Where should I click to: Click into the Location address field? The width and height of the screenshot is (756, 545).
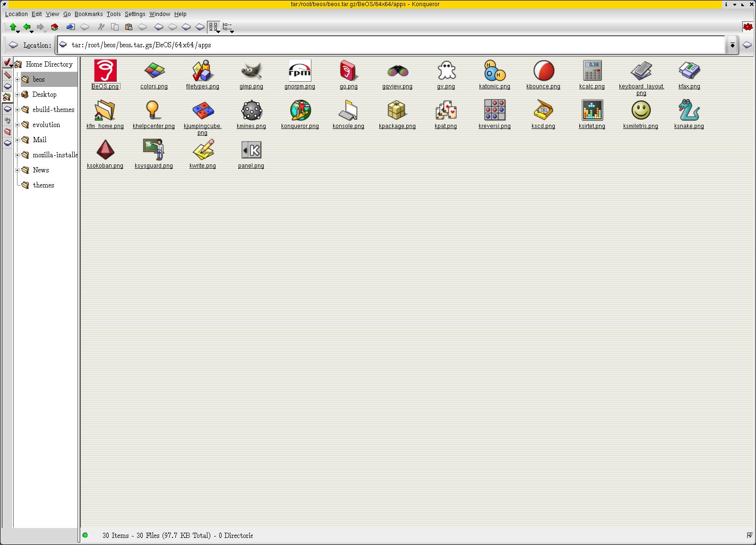[391, 45]
